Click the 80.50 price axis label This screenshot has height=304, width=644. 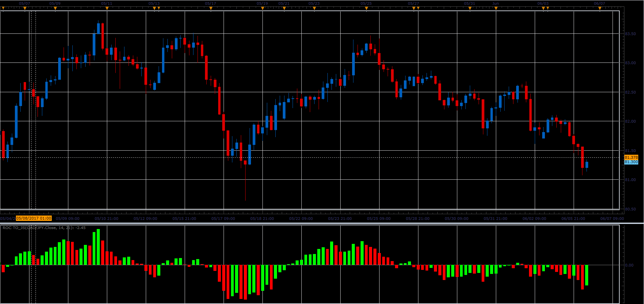(630, 209)
